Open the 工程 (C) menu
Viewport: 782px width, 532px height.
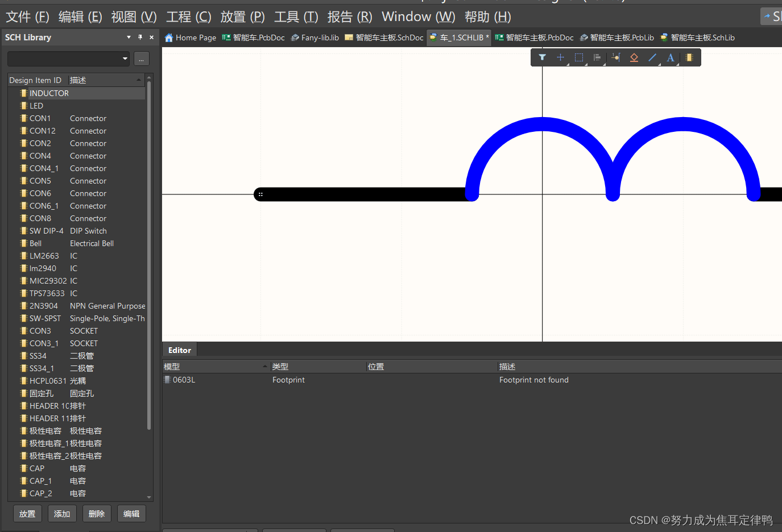click(x=188, y=17)
